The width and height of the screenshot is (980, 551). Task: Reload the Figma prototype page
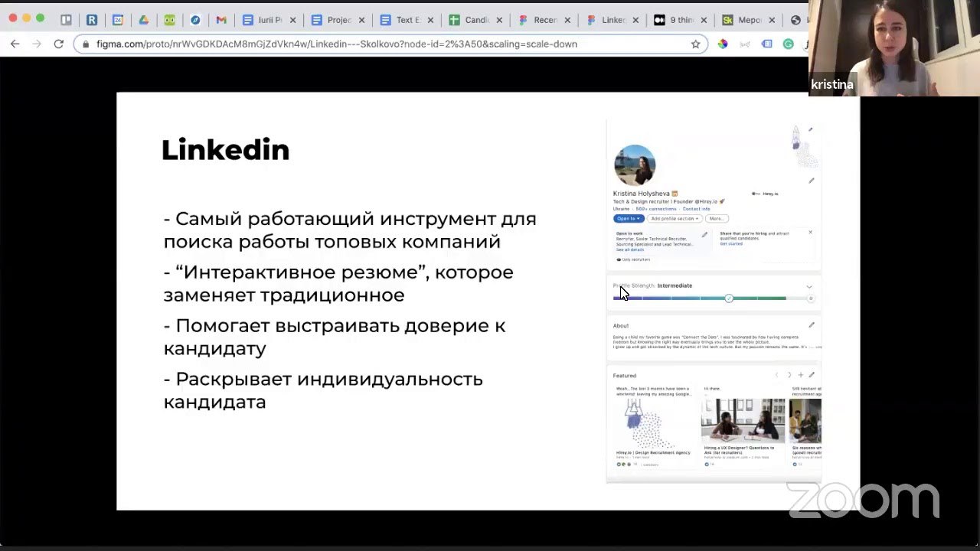58,44
